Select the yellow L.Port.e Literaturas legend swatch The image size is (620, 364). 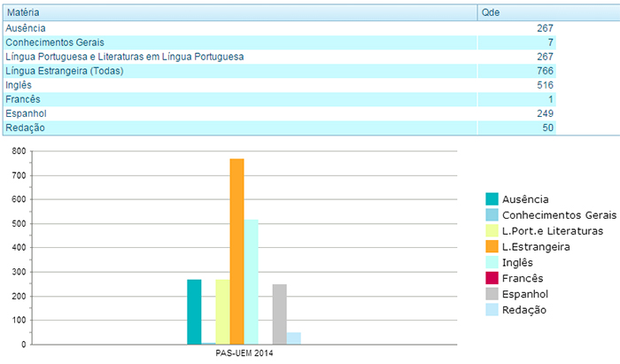[x=492, y=231]
